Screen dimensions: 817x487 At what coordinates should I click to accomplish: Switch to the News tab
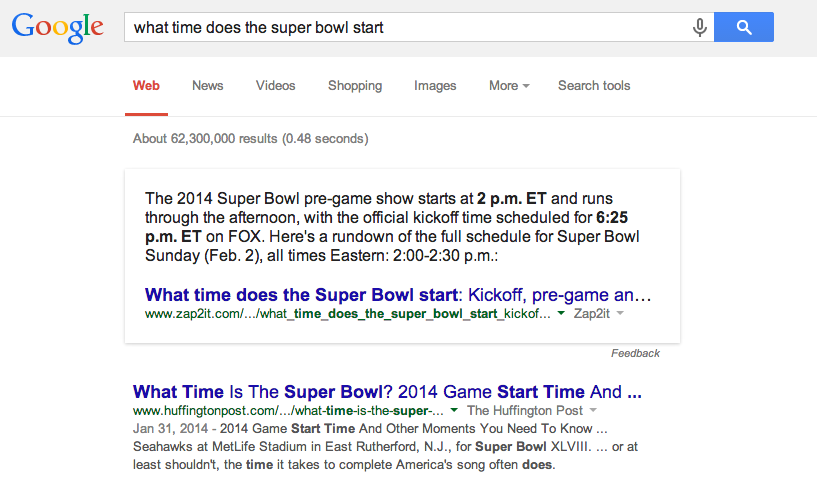pyautogui.click(x=207, y=85)
